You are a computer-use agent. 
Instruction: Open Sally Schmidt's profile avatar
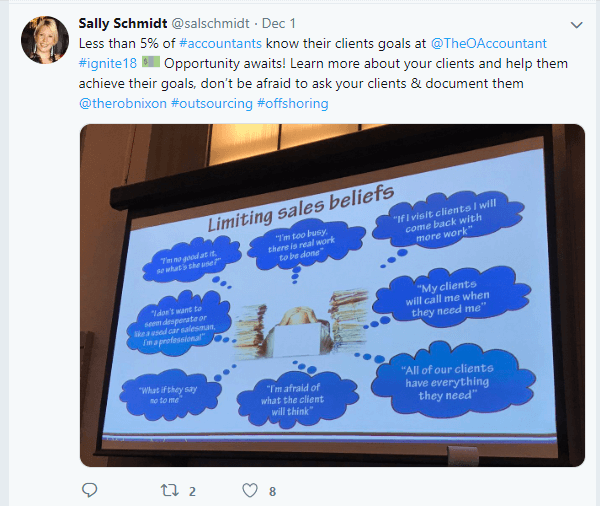pos(45,39)
